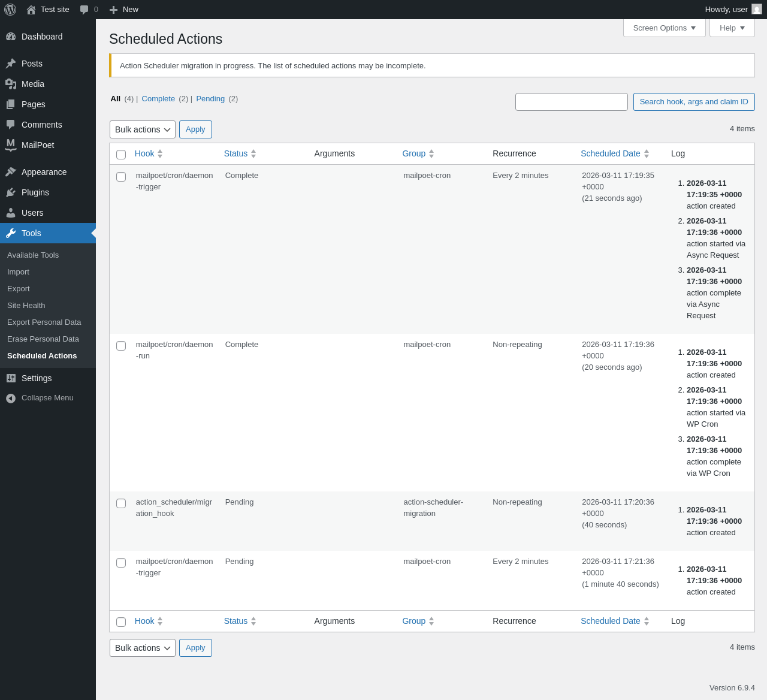Filter list by Pending status
767x700 pixels.
pyautogui.click(x=210, y=99)
